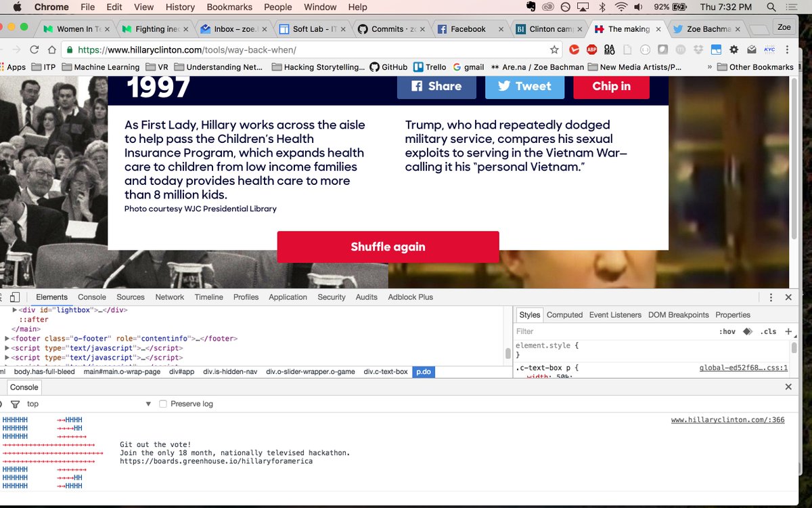Image resolution: width=812 pixels, height=508 pixels.
Task: Click the Adblock Plus ABP extension icon
Action: pos(591,50)
